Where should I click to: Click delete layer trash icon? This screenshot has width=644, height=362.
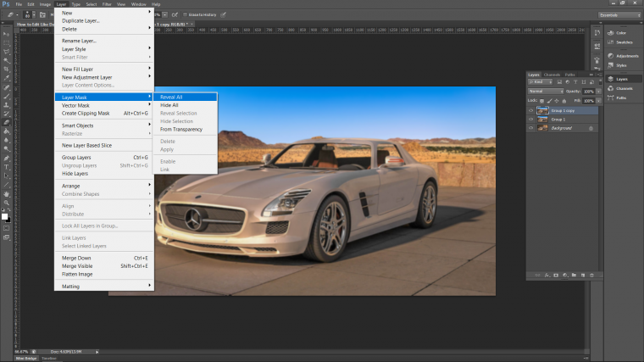[591, 276]
